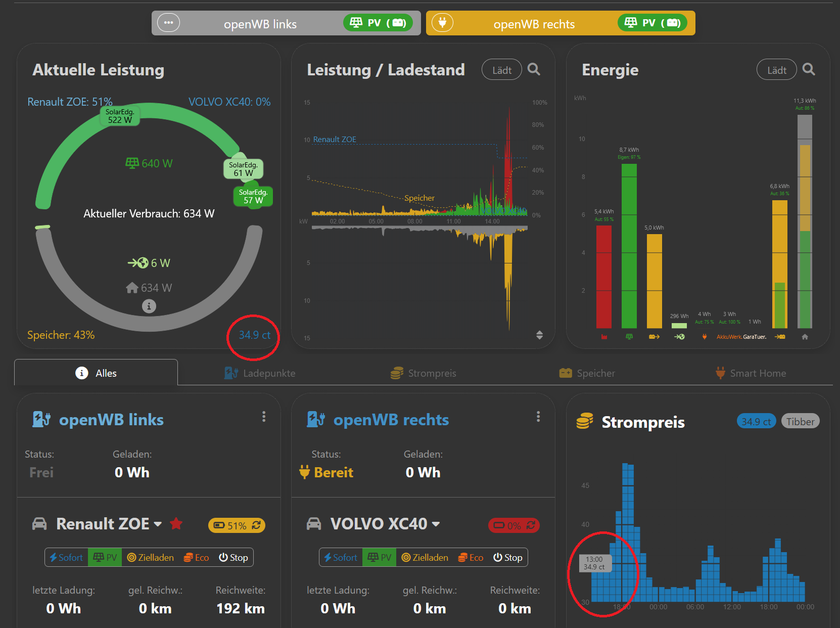
Task: Click the magnifier icon on the Energie chart
Action: point(809,69)
